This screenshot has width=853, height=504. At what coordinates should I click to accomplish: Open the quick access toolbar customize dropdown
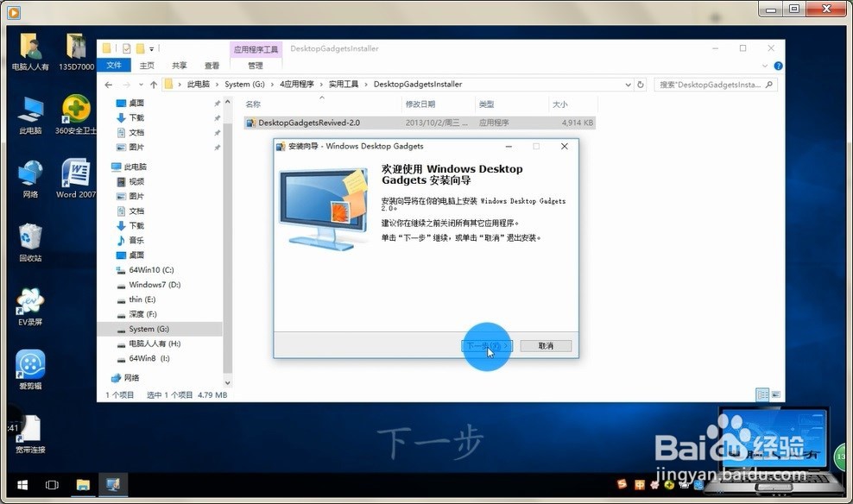pos(152,49)
